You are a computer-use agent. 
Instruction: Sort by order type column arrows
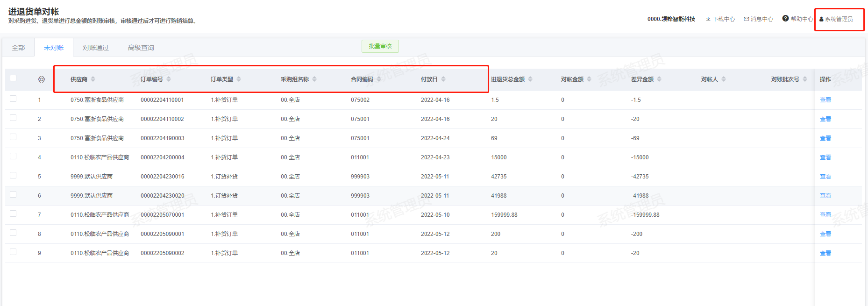click(239, 79)
